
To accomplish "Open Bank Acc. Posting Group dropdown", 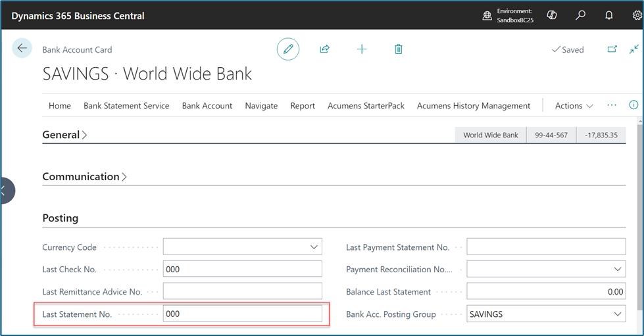I will click(617, 314).
